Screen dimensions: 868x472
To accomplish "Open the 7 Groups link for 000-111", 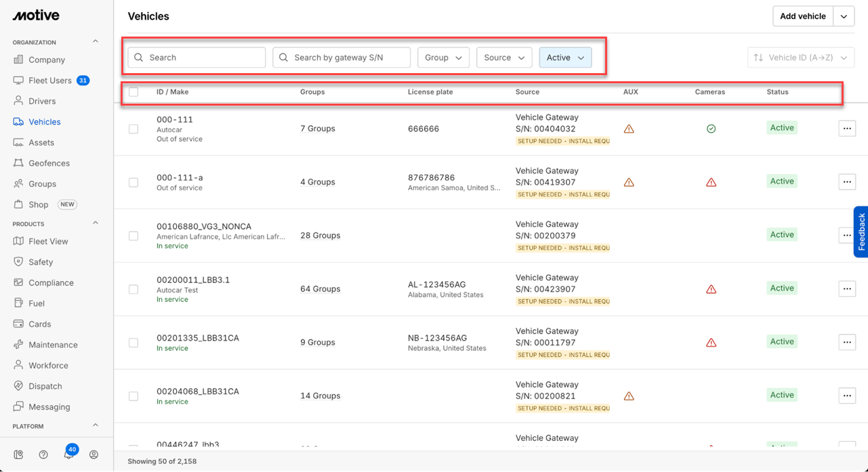I will point(318,129).
